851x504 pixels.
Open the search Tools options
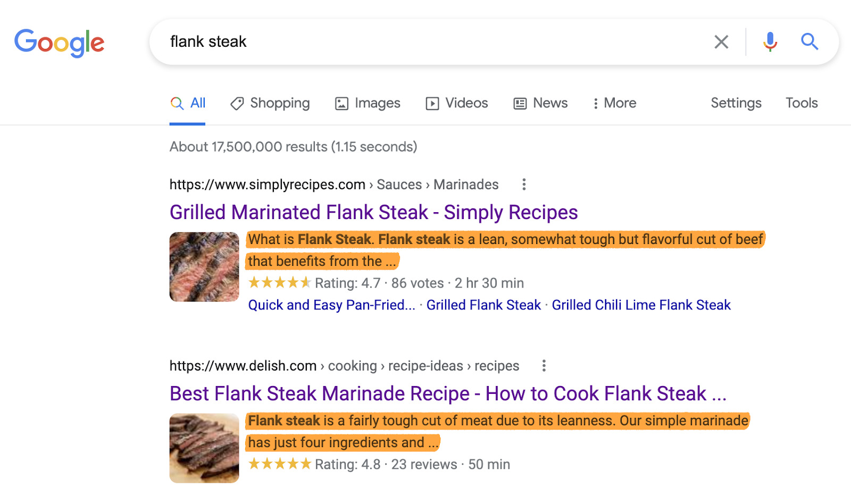coord(802,103)
